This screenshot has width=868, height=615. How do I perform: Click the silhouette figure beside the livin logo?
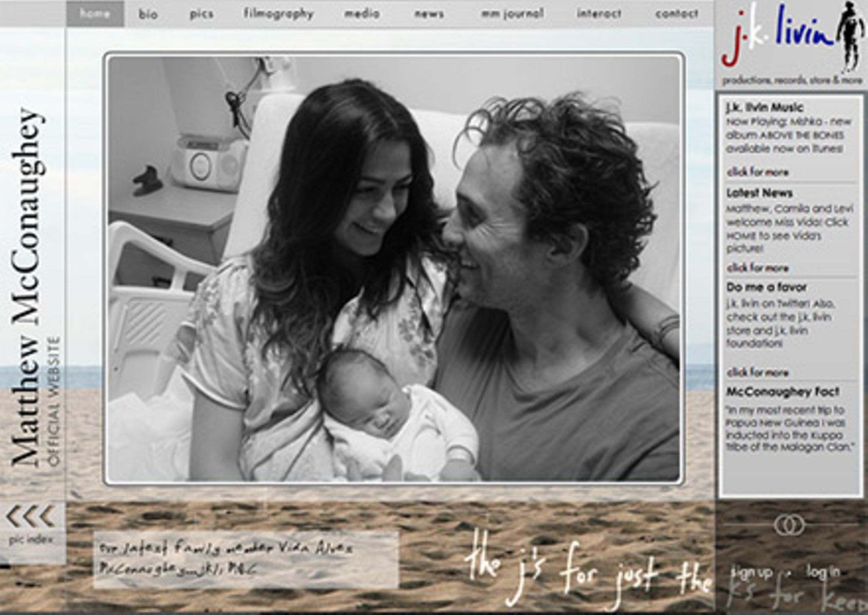[x=852, y=38]
